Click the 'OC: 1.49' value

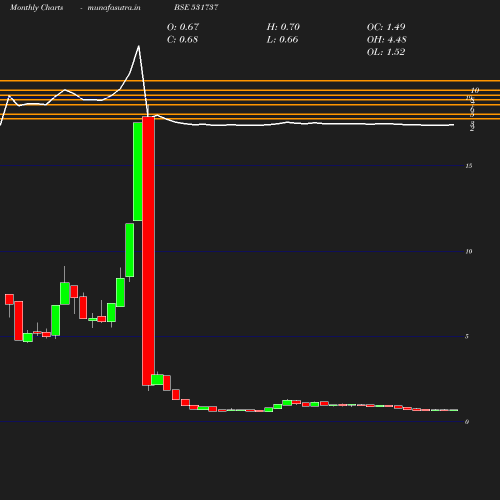386,27
